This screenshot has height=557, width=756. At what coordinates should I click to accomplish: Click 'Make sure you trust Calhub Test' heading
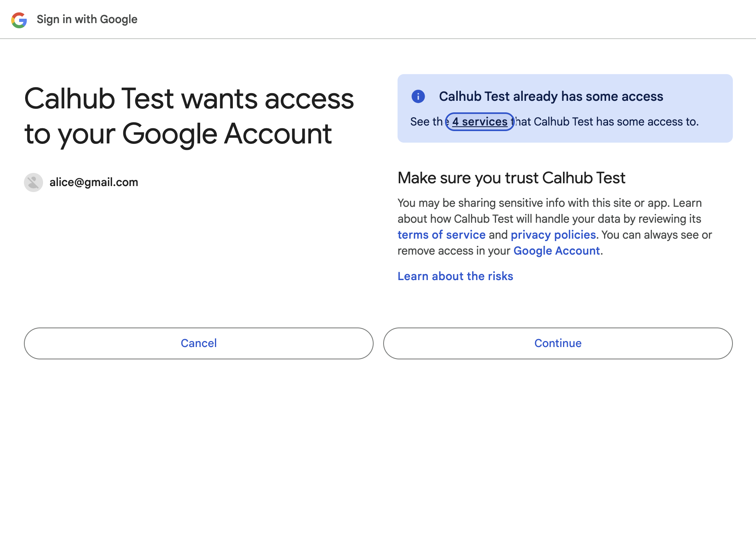coord(512,178)
